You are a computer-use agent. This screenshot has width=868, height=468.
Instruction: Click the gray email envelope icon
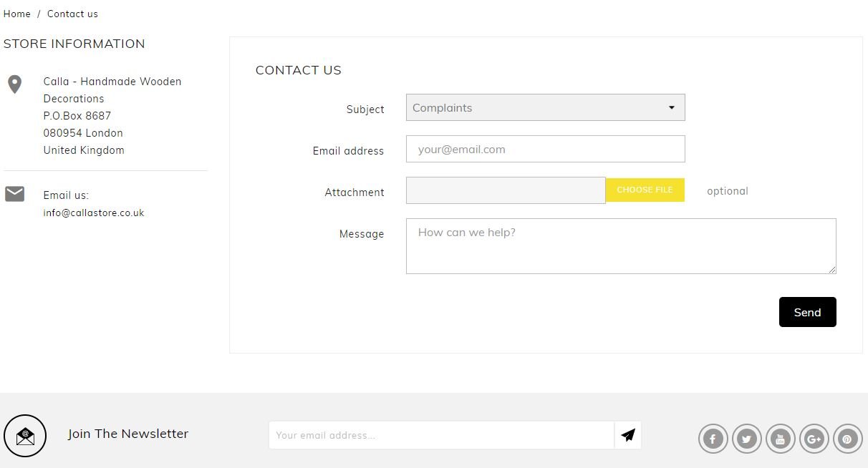[x=14, y=194]
